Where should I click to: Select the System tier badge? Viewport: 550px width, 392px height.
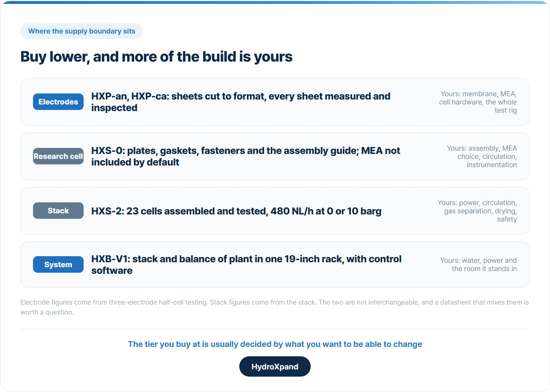pyautogui.click(x=58, y=264)
